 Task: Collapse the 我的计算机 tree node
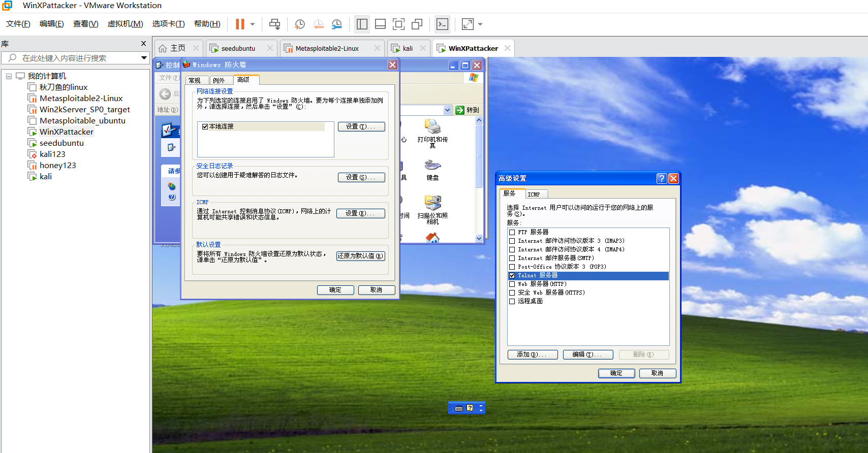pyautogui.click(x=9, y=76)
